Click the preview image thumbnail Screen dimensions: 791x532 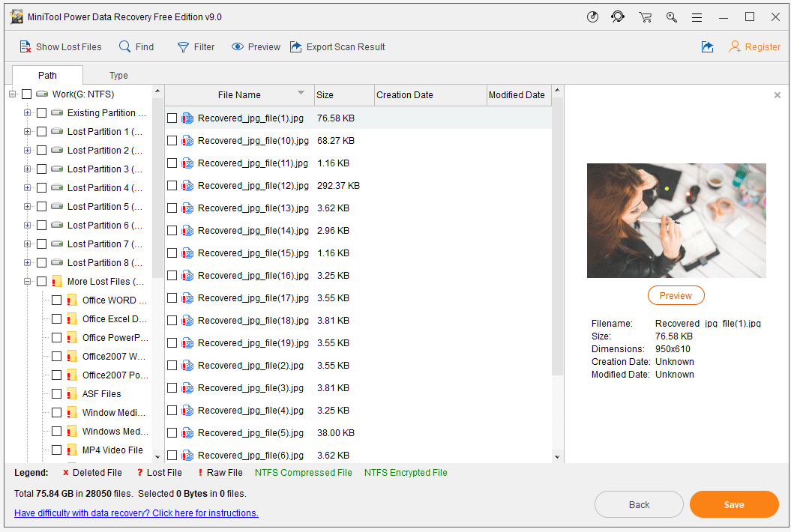(x=676, y=220)
